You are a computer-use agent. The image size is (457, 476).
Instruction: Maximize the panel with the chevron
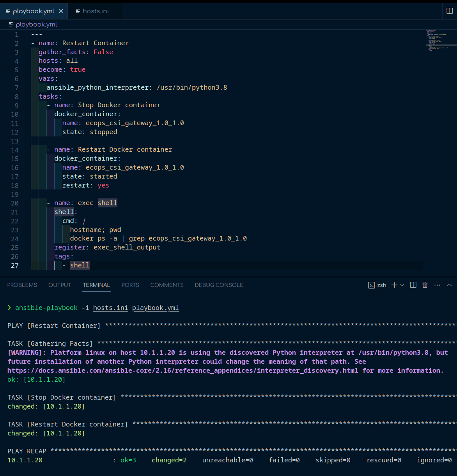(450, 285)
